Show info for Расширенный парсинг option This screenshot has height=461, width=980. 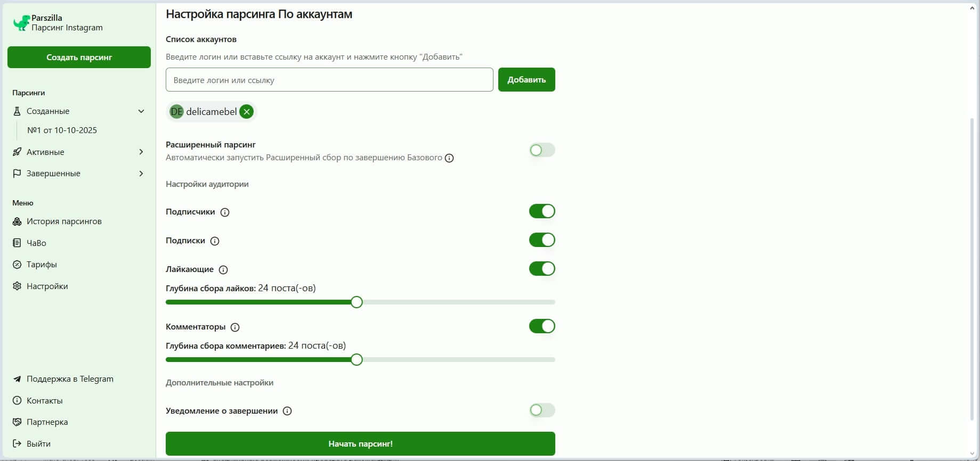coord(449,158)
